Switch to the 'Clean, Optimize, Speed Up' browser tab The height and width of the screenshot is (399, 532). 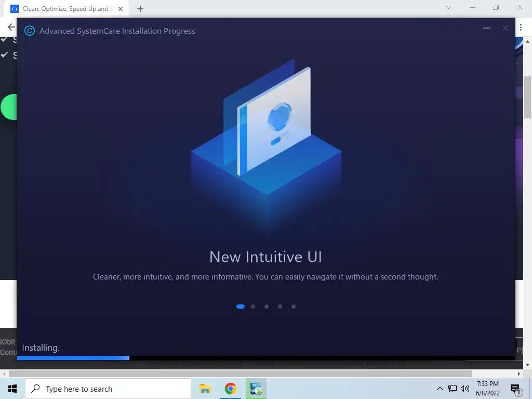[x=67, y=9]
